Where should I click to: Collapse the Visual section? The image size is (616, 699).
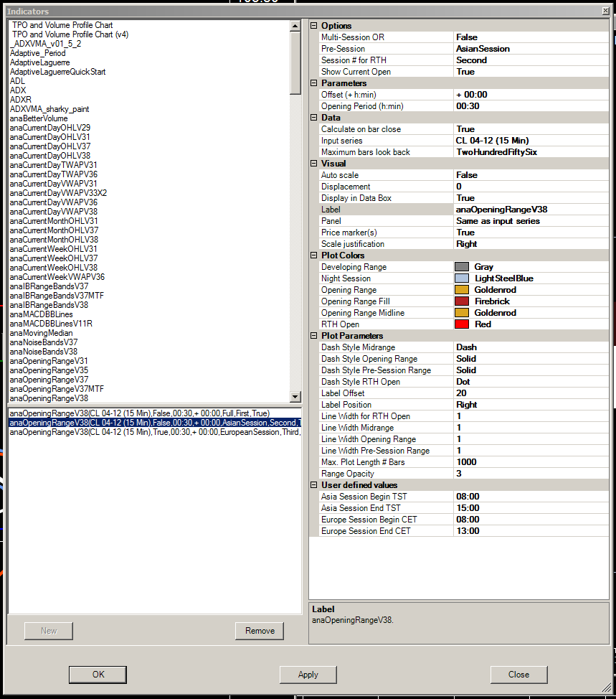click(x=314, y=164)
